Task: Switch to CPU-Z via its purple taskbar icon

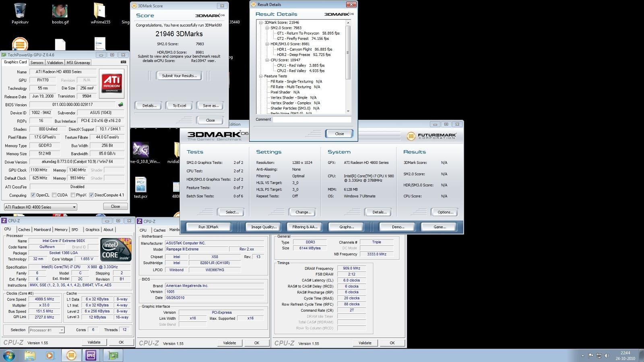Action: click(91, 355)
